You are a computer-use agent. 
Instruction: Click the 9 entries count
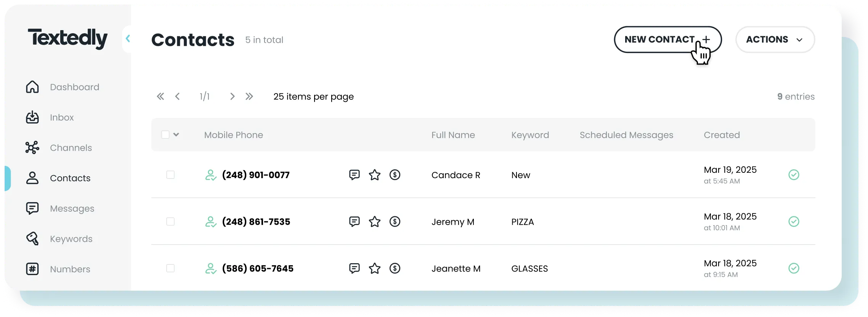click(796, 97)
